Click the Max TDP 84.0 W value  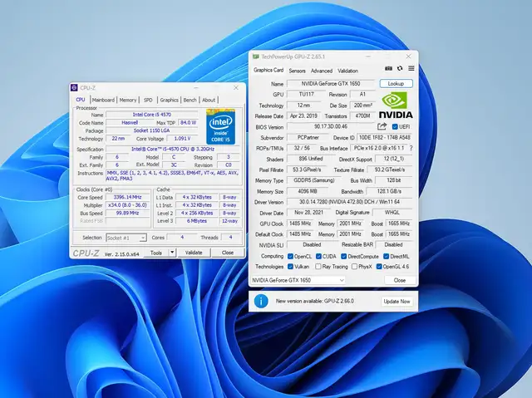189,123
